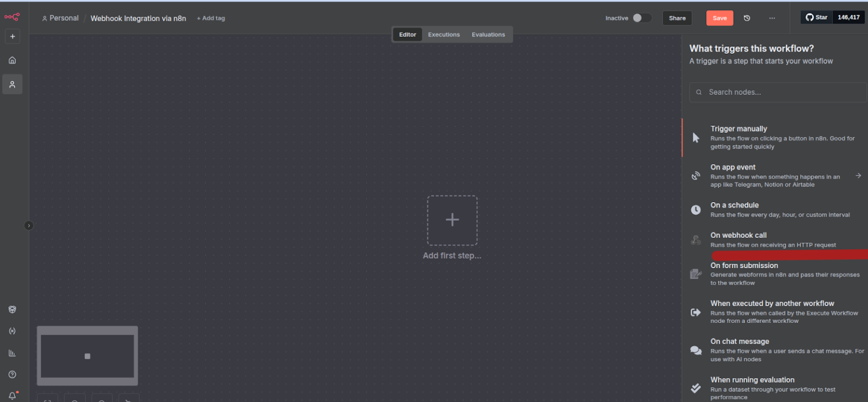Click the Share button

677,18
